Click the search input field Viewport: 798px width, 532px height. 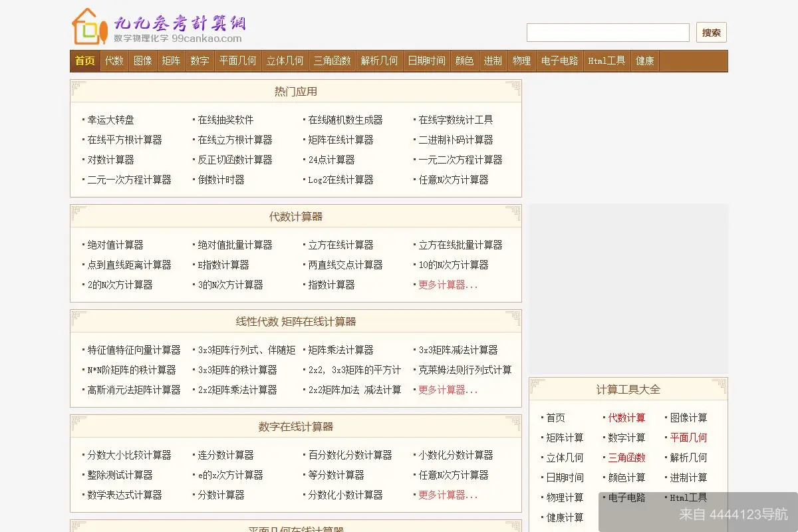point(607,32)
